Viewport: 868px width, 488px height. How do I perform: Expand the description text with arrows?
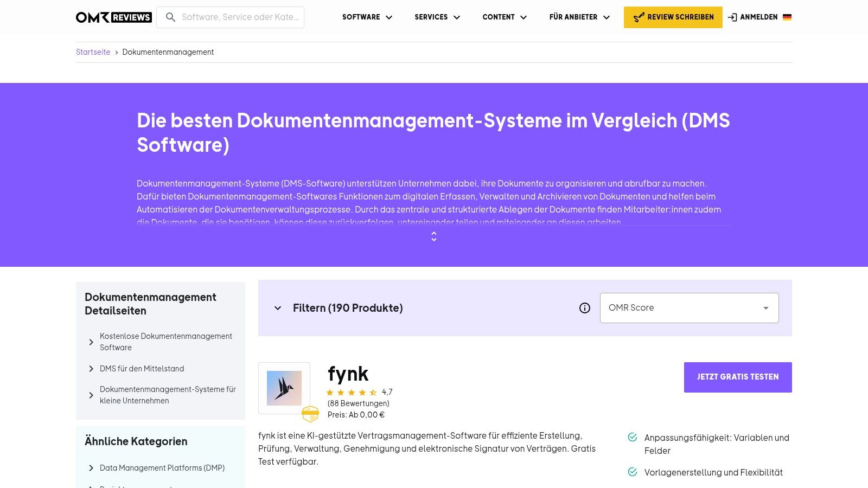[x=434, y=236]
